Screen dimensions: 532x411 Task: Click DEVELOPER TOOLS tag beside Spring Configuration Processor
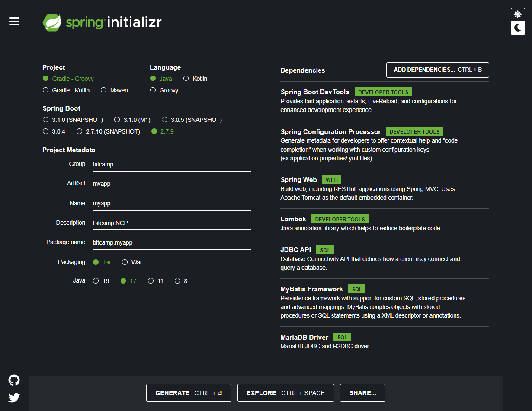(414, 131)
